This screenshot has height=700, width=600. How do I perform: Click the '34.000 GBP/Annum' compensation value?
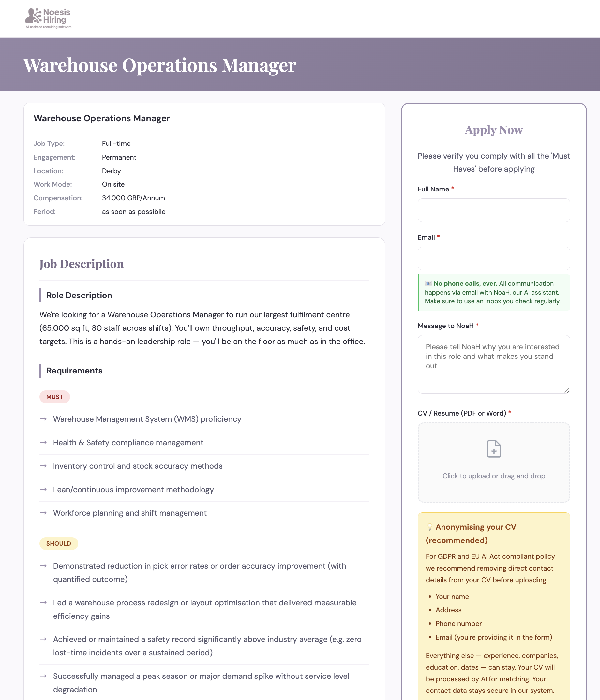(x=133, y=198)
